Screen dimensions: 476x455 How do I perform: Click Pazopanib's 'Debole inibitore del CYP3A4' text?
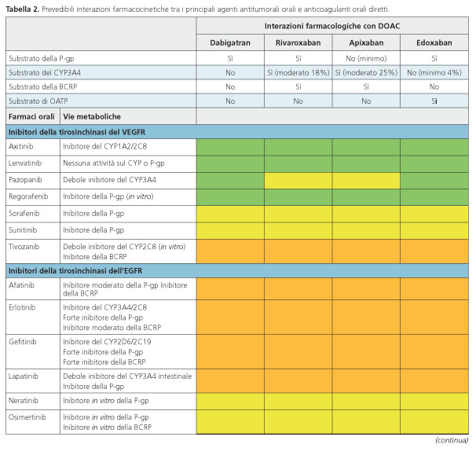(110, 180)
